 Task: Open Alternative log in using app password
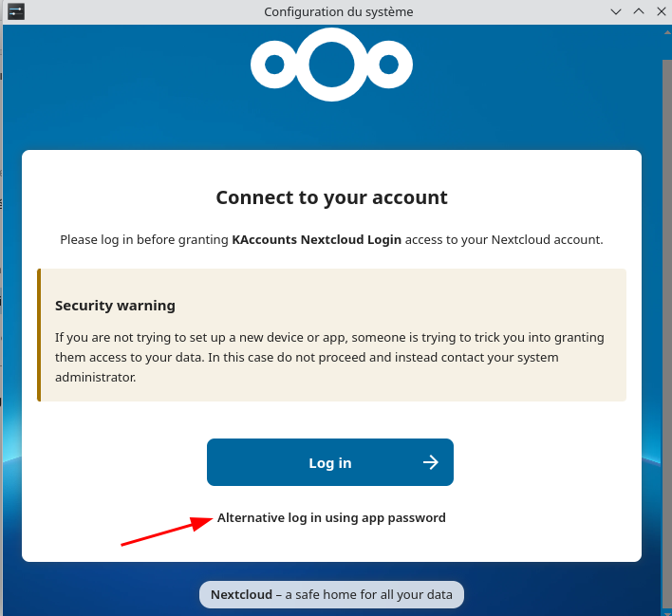[331, 517]
